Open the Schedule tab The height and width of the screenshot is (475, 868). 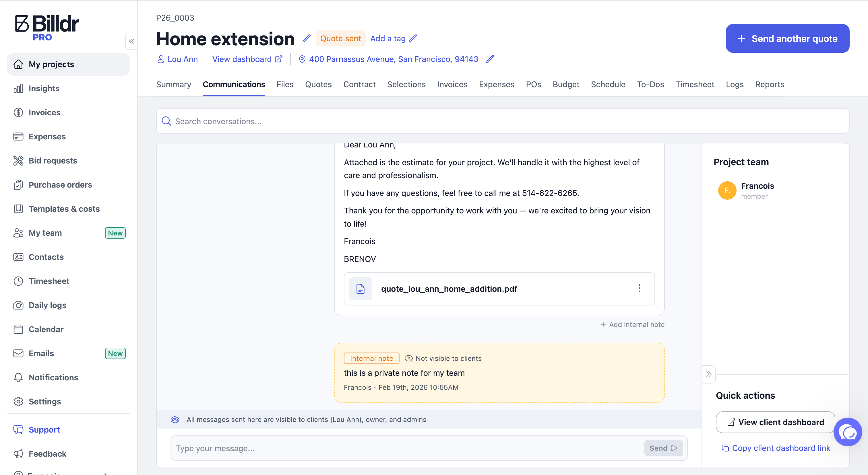(608, 85)
